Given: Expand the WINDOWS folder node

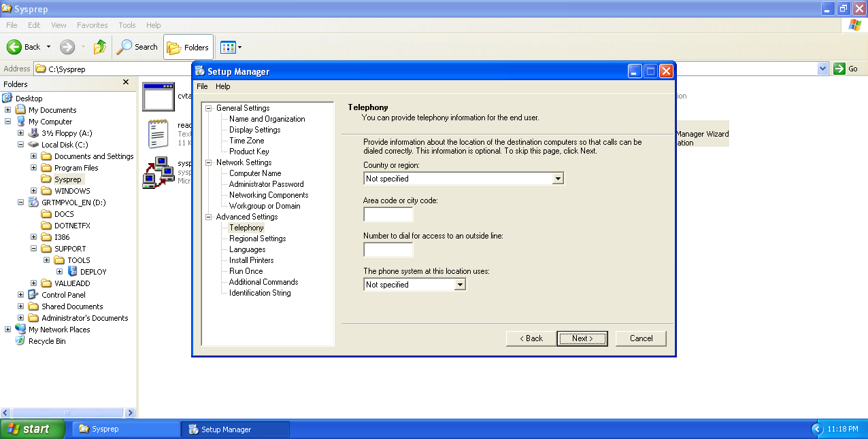Looking at the screenshot, I should tap(34, 191).
